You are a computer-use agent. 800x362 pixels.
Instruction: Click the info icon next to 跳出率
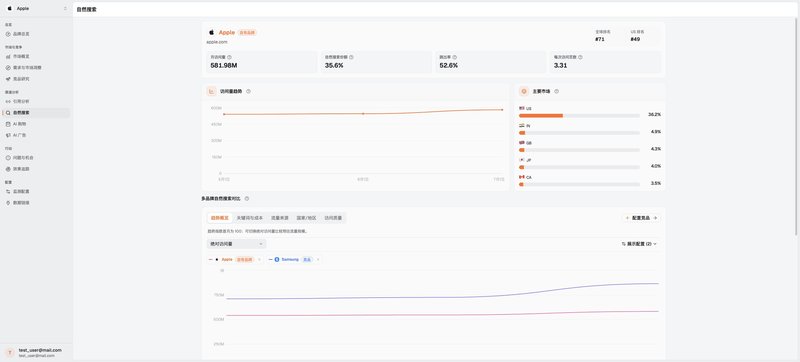[x=455, y=57]
